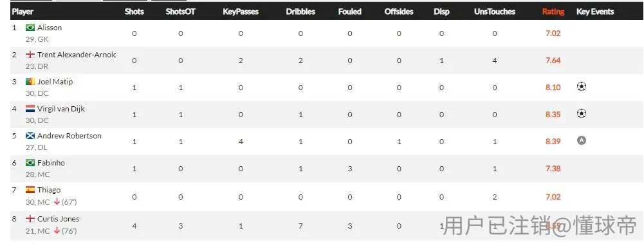Click the Netherlands flag beside Virgil van Dijk
644x244 pixels.
[30, 109]
